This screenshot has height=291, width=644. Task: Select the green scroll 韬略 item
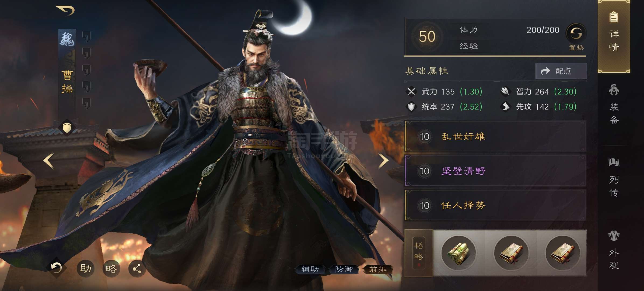coord(458,253)
